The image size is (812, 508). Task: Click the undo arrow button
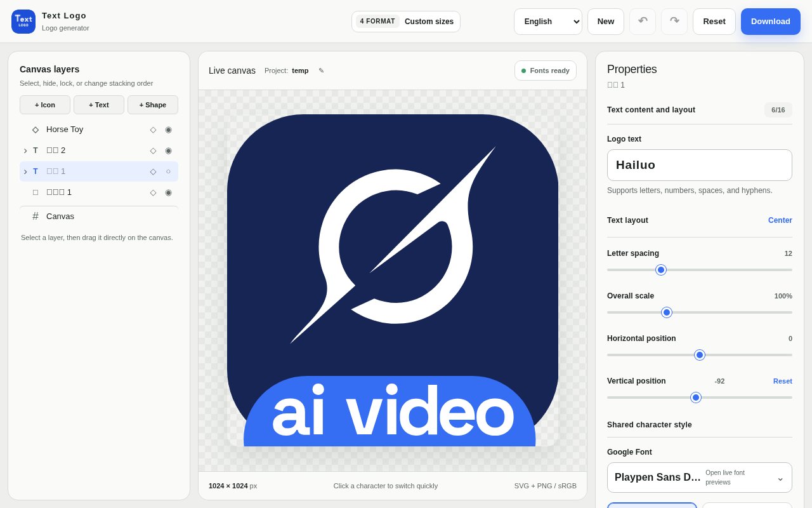643,22
